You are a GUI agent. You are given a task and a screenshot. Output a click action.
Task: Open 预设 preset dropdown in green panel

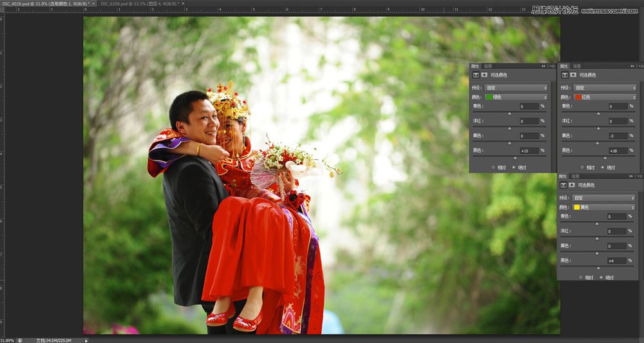pyautogui.click(x=516, y=88)
